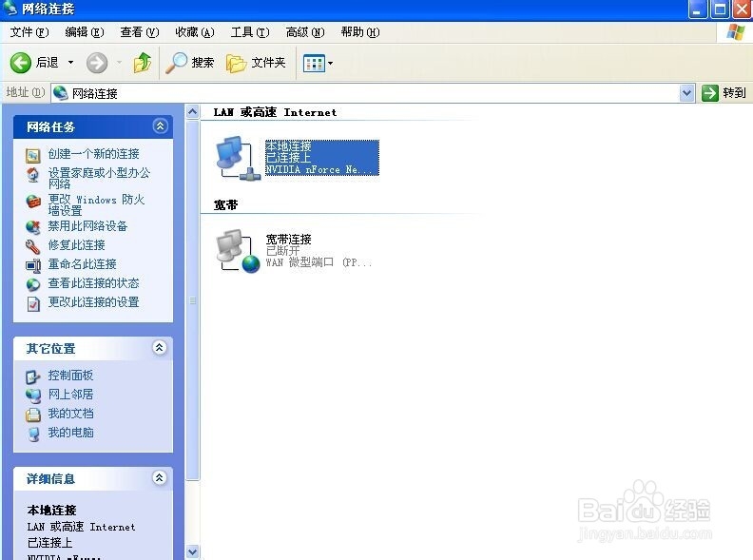Click the sidebar vertical scrollbar thumb
Screen dimensions: 753x560
(x=192, y=300)
